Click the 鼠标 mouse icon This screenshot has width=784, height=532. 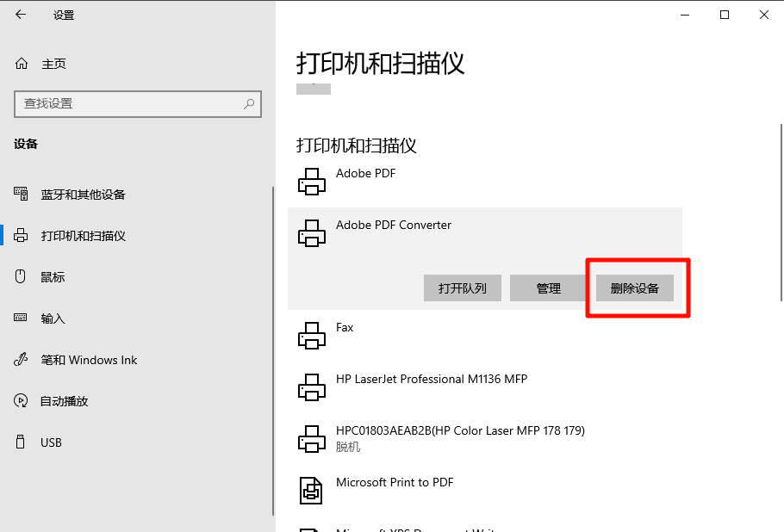coord(21,276)
